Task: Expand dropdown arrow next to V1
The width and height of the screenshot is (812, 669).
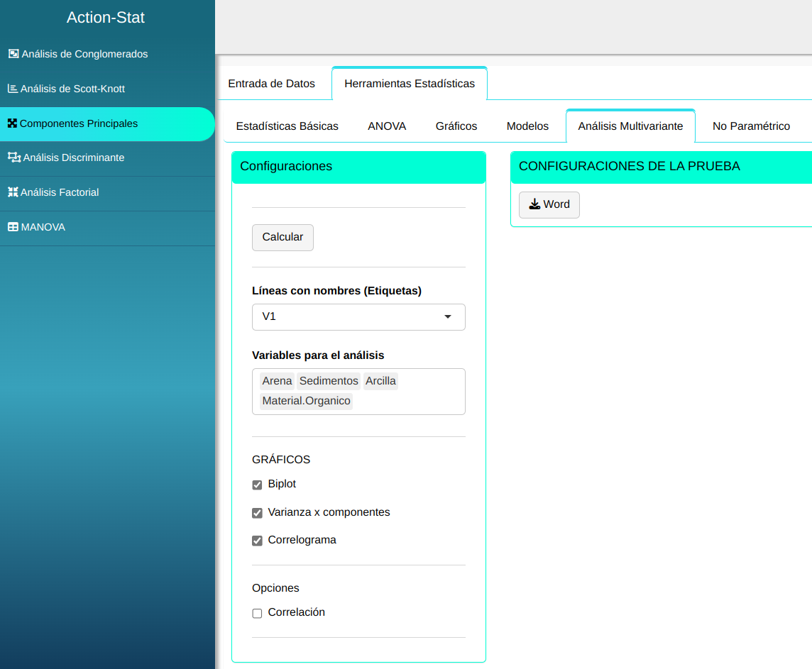Action: 448,317
